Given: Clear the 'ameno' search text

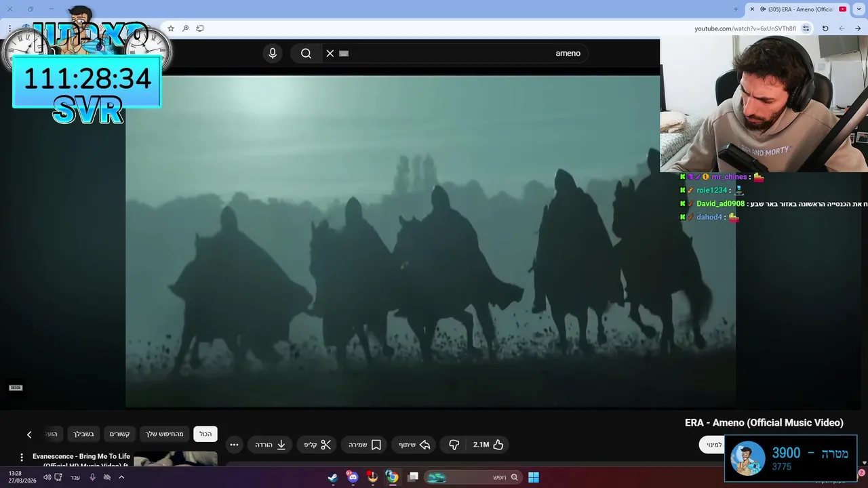Looking at the screenshot, I should pyautogui.click(x=330, y=54).
